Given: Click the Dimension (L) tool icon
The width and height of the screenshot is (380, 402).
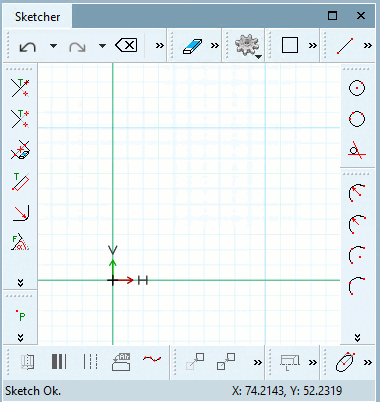Looking at the screenshot, I should coord(290,362).
